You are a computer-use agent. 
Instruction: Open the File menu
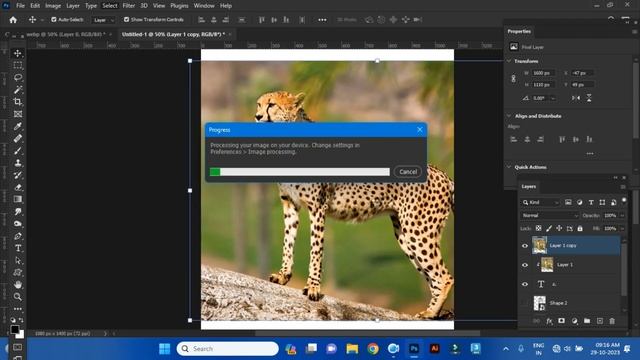(20, 6)
